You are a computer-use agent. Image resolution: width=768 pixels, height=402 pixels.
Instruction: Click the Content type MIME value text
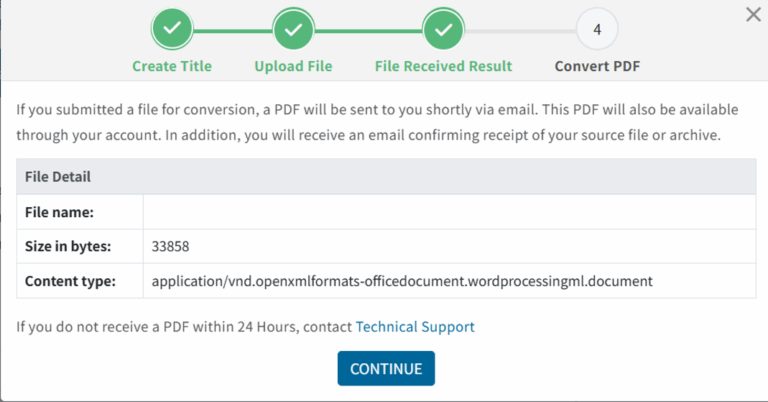pyautogui.click(x=402, y=281)
